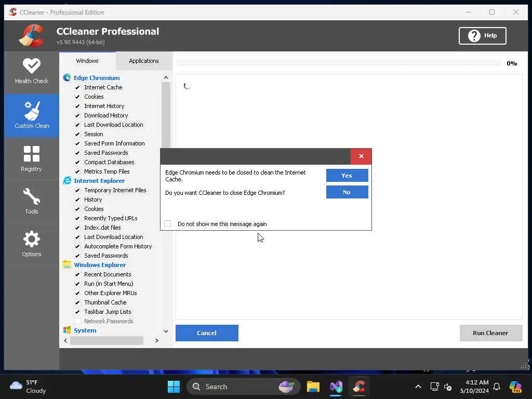Image resolution: width=532 pixels, height=399 pixels.
Task: Close the Edge Chromium dialog with the red X
Action: (x=361, y=156)
